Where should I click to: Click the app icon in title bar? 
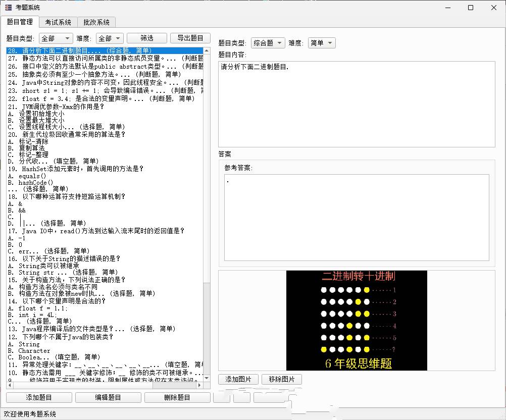[x=8, y=8]
